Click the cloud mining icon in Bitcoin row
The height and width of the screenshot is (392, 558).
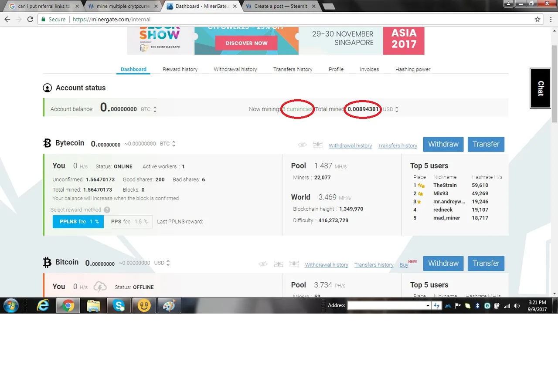pyautogui.click(x=100, y=287)
